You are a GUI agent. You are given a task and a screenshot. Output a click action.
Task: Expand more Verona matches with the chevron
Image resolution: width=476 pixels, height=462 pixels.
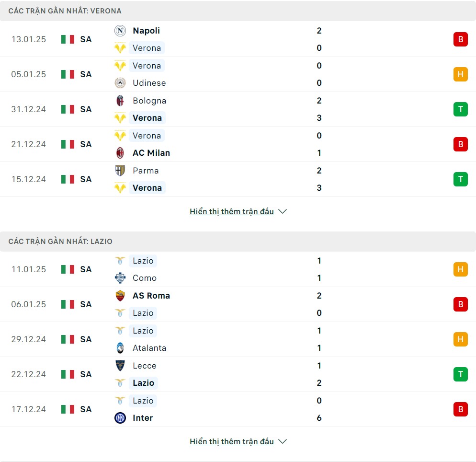[x=283, y=211]
